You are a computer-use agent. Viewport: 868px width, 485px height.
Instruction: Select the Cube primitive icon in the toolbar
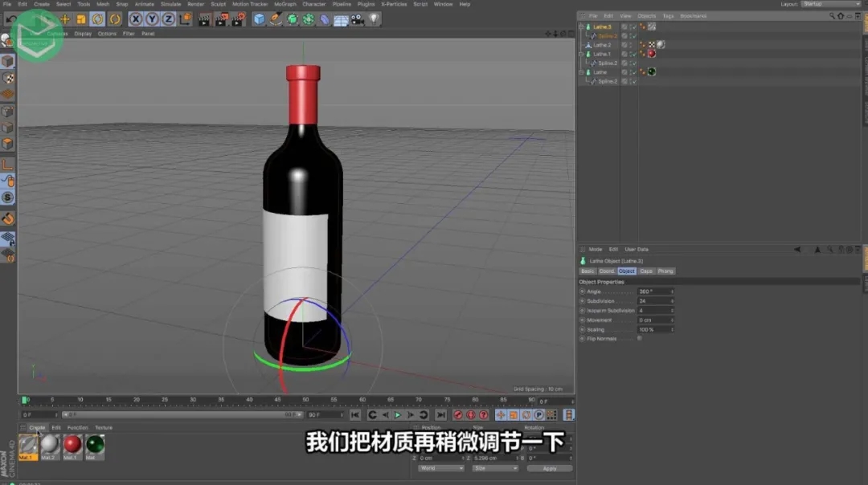(257, 18)
